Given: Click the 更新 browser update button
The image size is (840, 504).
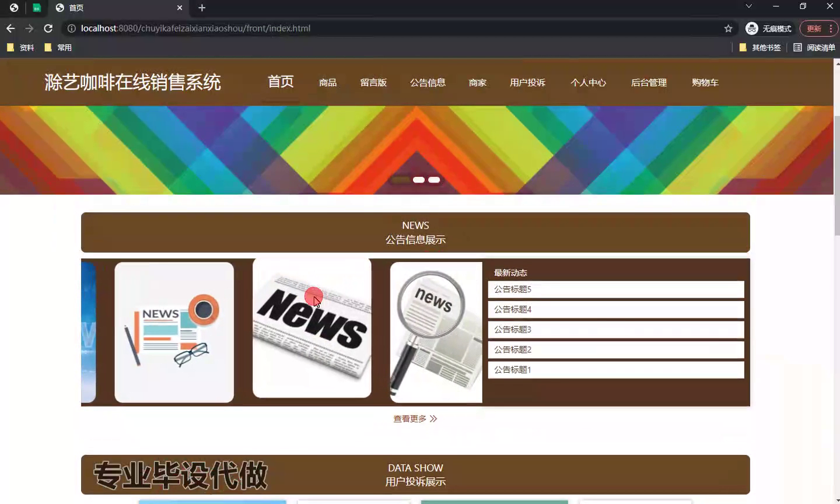Looking at the screenshot, I should (814, 29).
